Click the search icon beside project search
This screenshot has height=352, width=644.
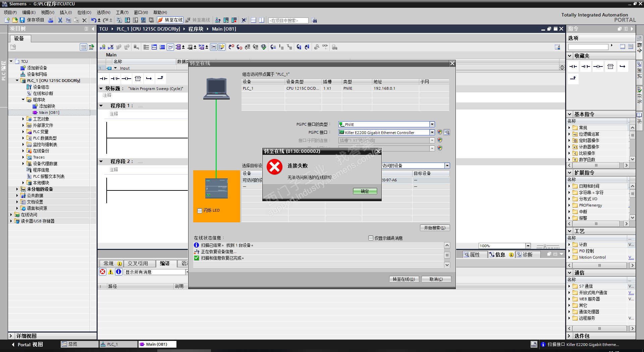point(314,20)
